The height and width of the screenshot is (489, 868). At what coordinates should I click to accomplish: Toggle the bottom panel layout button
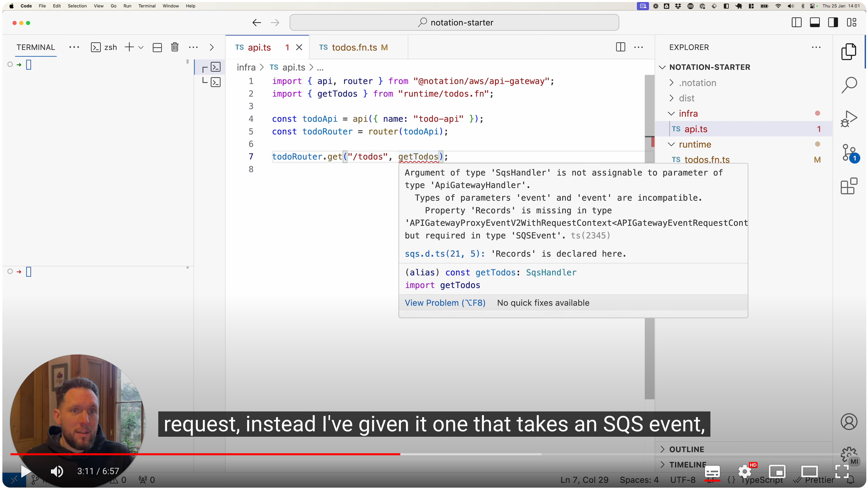(x=815, y=23)
